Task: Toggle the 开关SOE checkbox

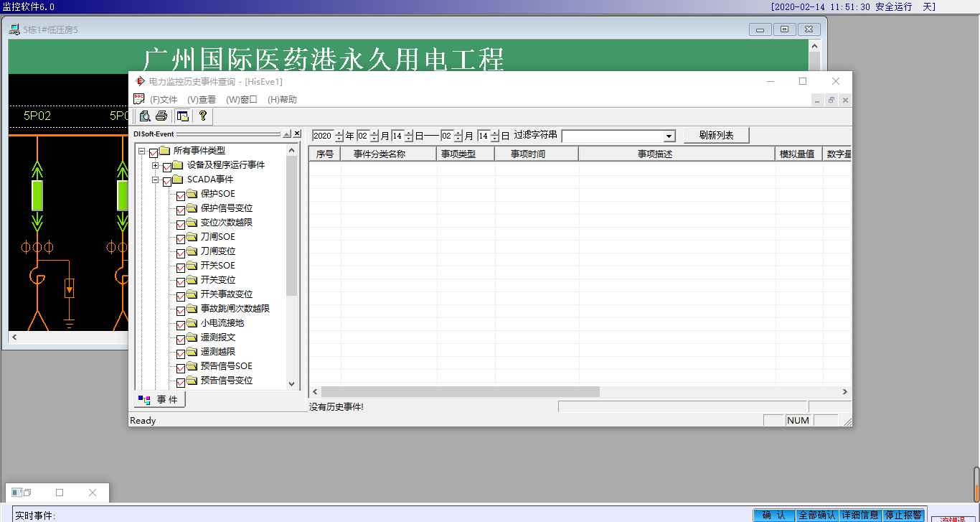Action: tap(181, 267)
